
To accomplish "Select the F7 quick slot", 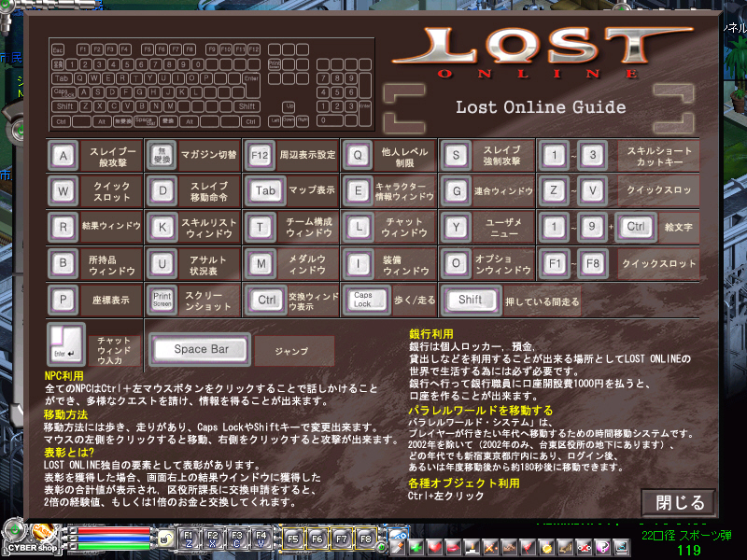I will pos(342,539).
